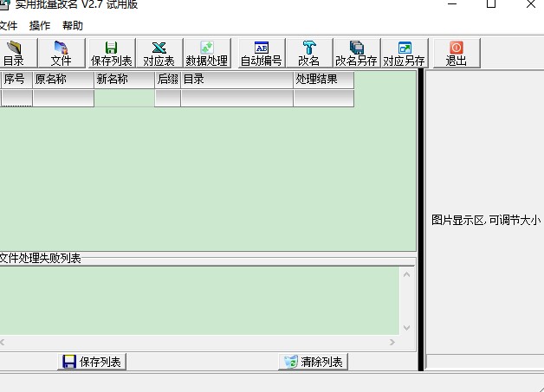Image resolution: width=544 pixels, height=392 pixels.
Task: Open the 操作 menu
Action: (40, 26)
